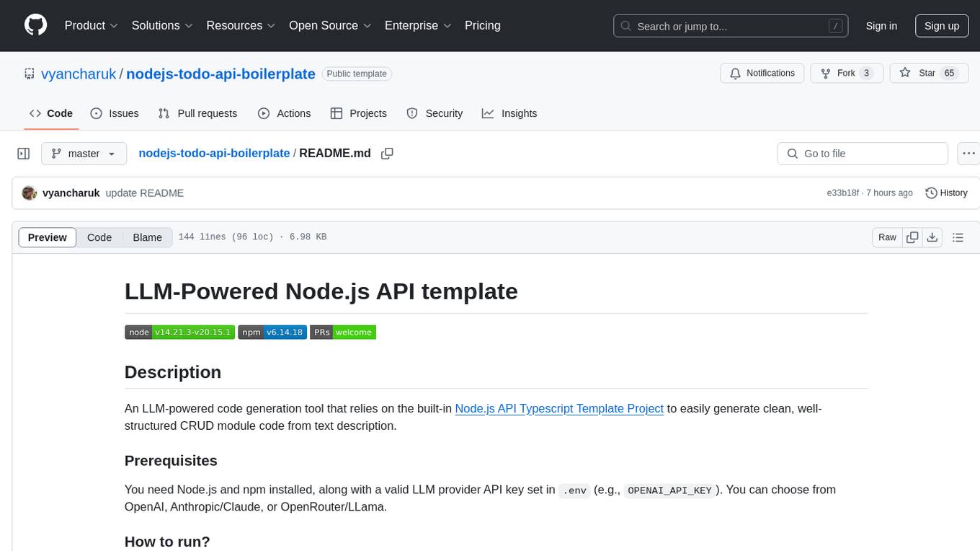Screen dimensions: 980x551
Task: Click the Description heading
Action: click(173, 372)
